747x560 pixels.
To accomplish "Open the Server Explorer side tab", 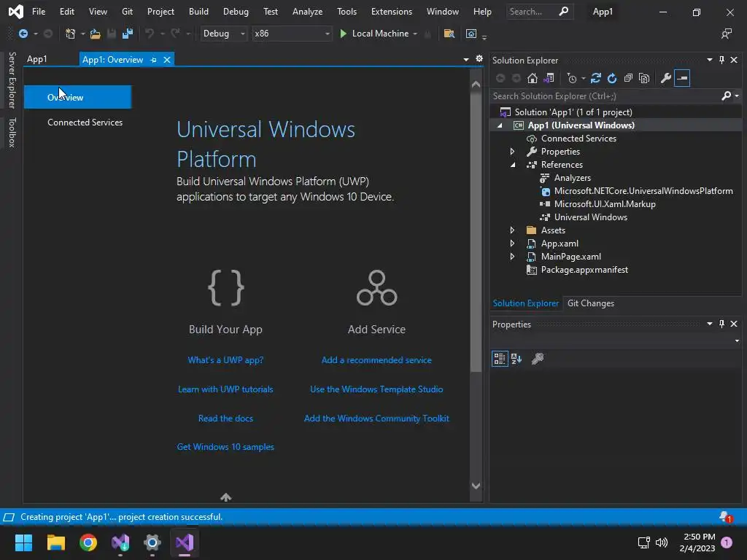I will click(12, 80).
